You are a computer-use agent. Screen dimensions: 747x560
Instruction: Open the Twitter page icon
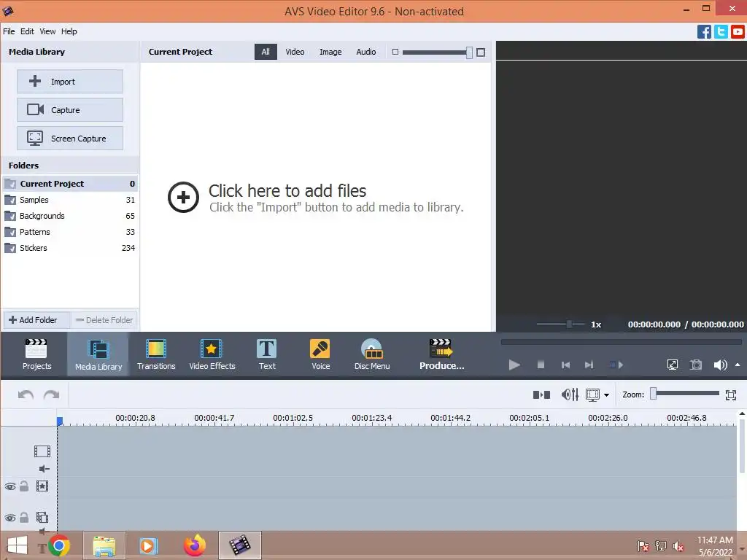[x=721, y=31]
